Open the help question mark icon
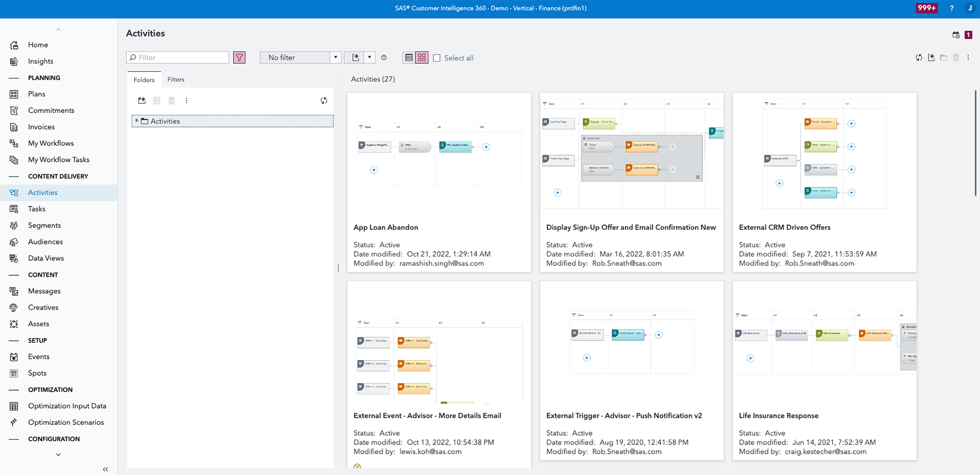The image size is (980, 475). click(x=952, y=8)
